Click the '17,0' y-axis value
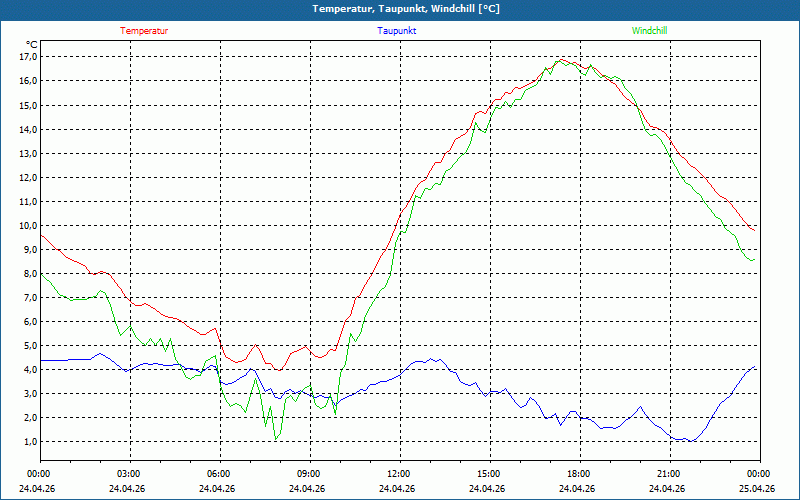The image size is (800, 500). pyautogui.click(x=29, y=57)
